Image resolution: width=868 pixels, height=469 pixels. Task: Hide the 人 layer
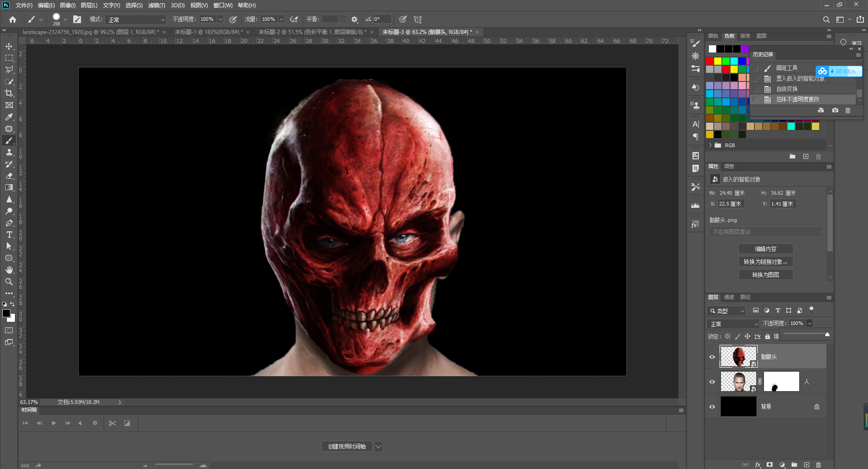pyautogui.click(x=712, y=382)
